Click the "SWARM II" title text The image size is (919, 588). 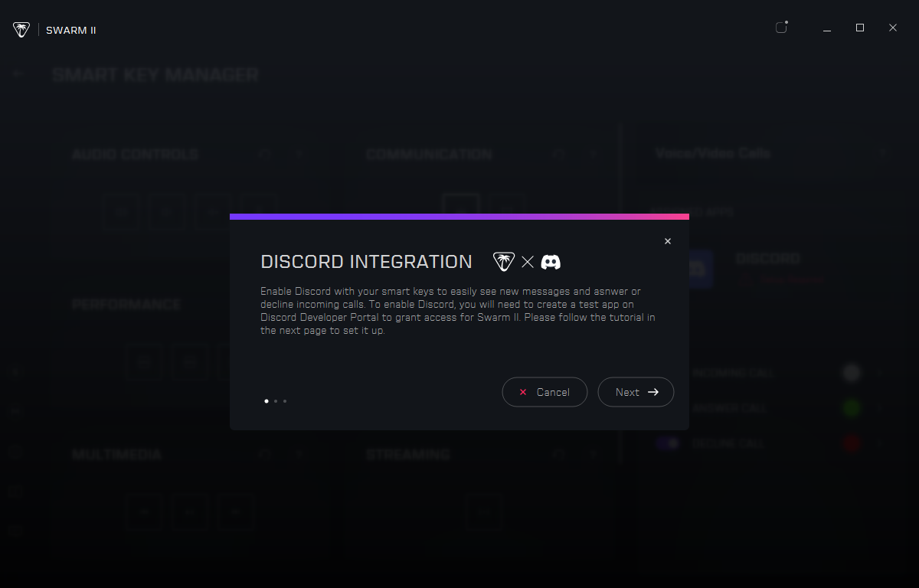(71, 31)
